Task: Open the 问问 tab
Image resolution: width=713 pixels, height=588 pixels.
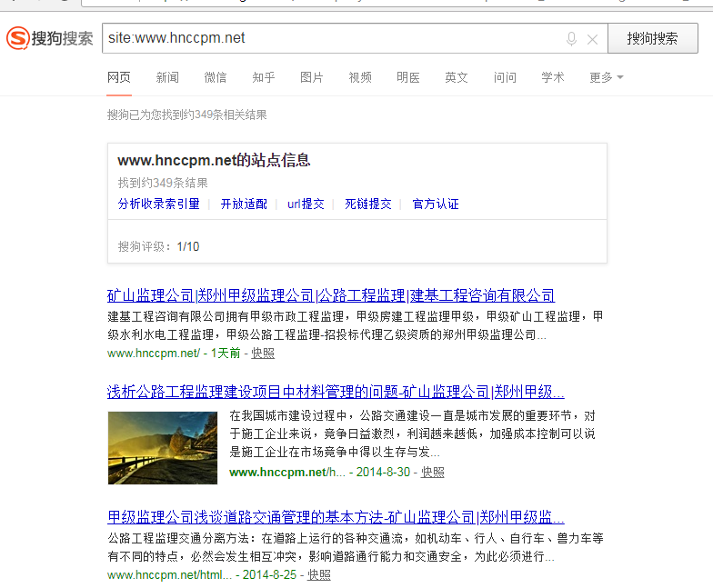Action: [506, 78]
